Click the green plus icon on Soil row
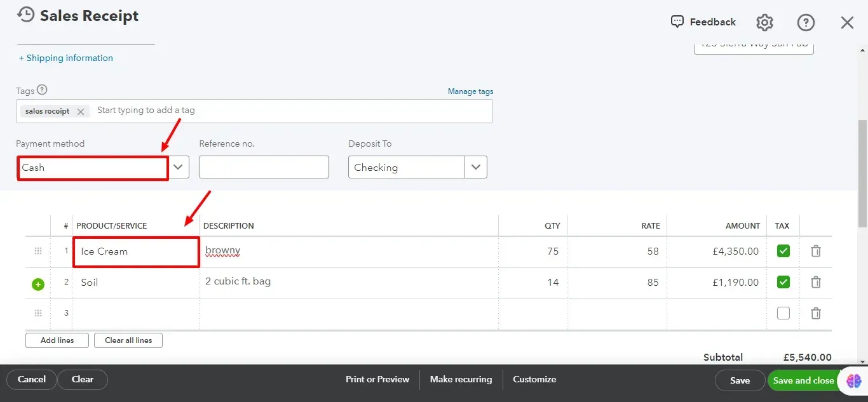Viewport: 868px width, 402px height. [x=37, y=284]
